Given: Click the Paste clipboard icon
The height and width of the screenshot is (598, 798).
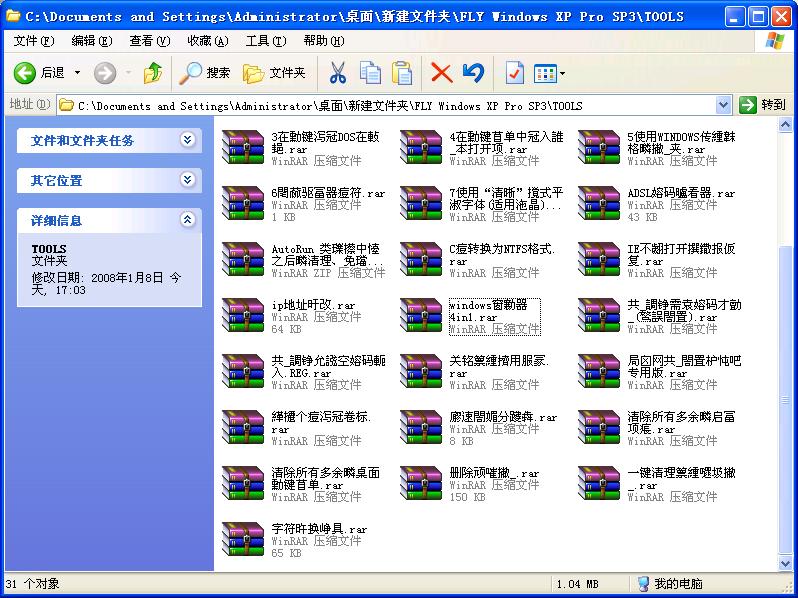Looking at the screenshot, I should coord(402,73).
